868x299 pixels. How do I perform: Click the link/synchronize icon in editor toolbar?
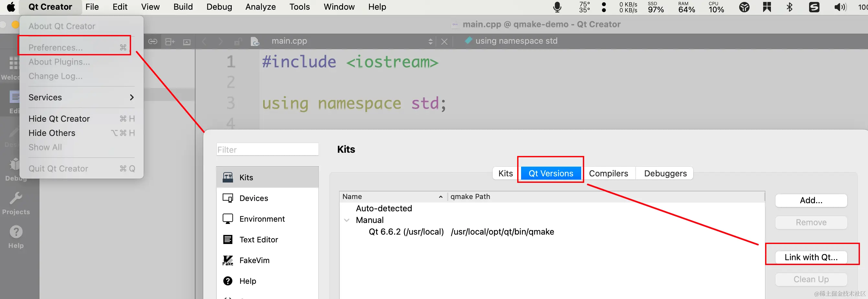[153, 41]
